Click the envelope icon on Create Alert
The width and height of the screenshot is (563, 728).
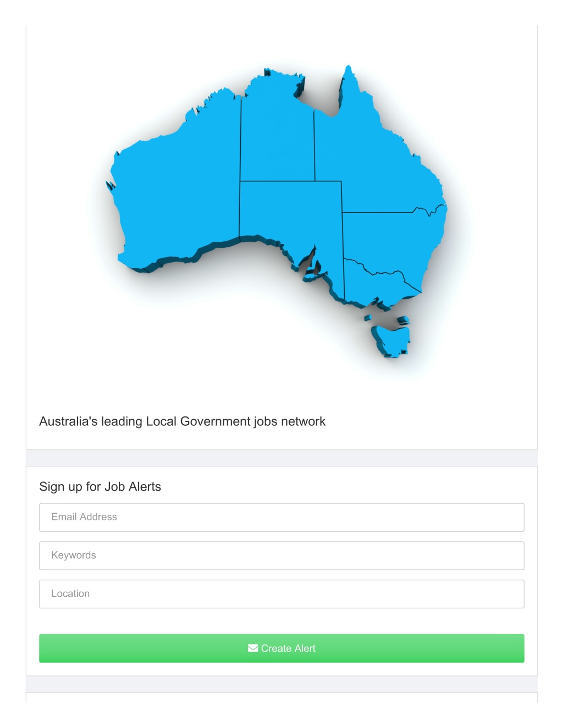[x=253, y=648]
